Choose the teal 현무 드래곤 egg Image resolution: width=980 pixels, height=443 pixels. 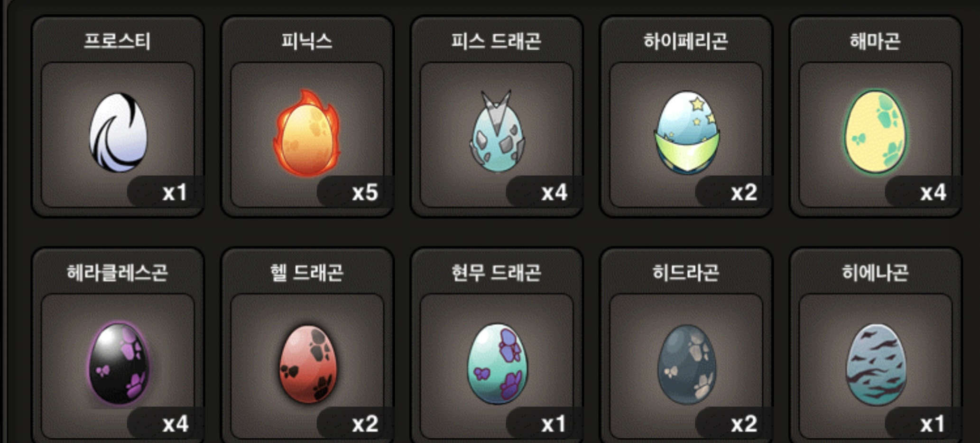point(497,364)
